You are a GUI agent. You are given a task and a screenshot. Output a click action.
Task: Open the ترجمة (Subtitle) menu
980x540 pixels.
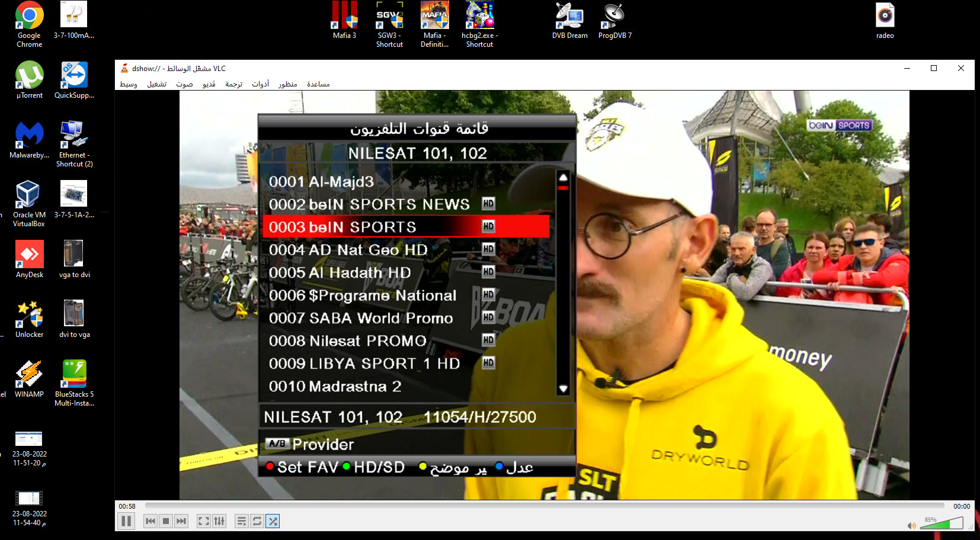[x=233, y=84]
